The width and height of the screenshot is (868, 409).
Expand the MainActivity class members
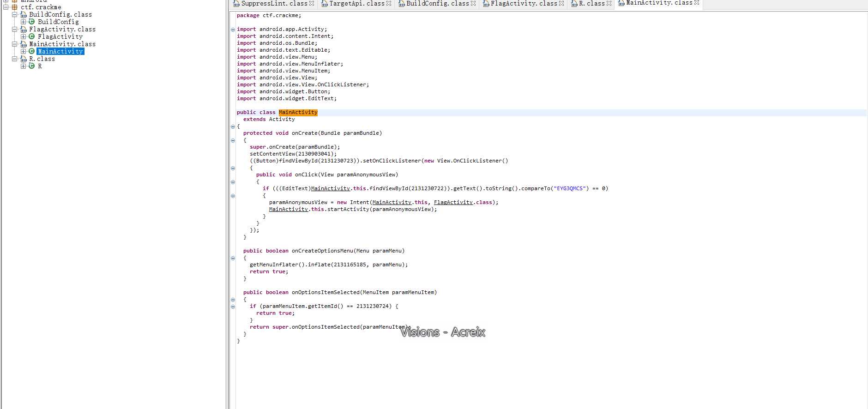point(23,51)
